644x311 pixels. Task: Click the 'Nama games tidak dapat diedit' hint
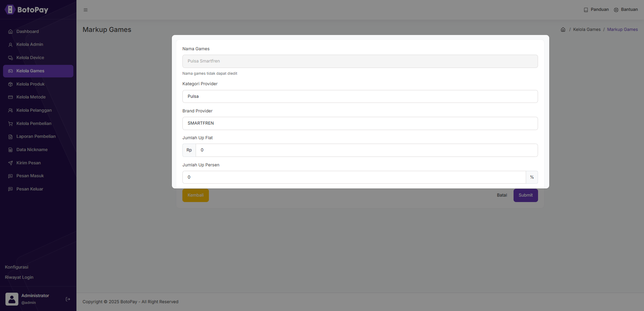pyautogui.click(x=210, y=73)
